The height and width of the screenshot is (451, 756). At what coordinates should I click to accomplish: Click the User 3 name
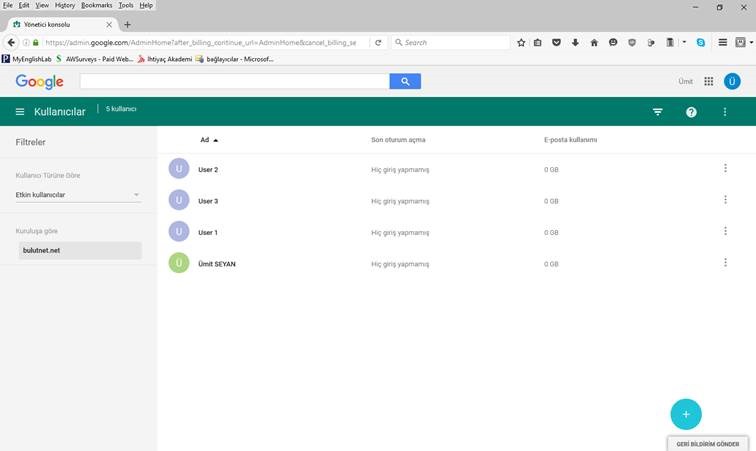point(208,201)
